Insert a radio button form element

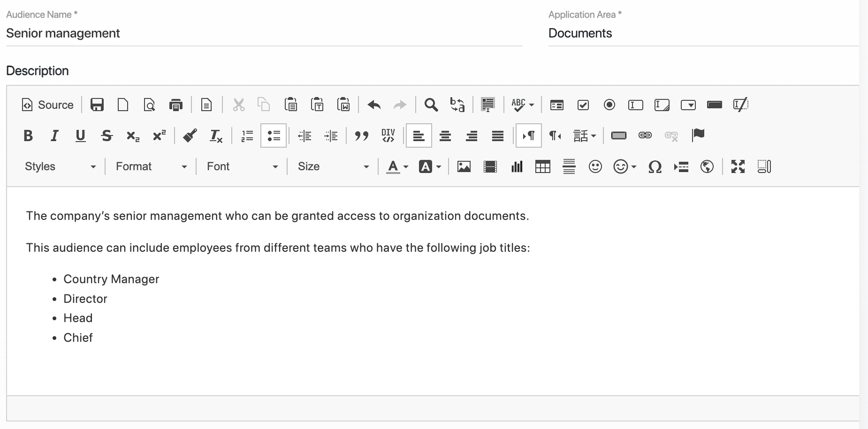click(609, 105)
